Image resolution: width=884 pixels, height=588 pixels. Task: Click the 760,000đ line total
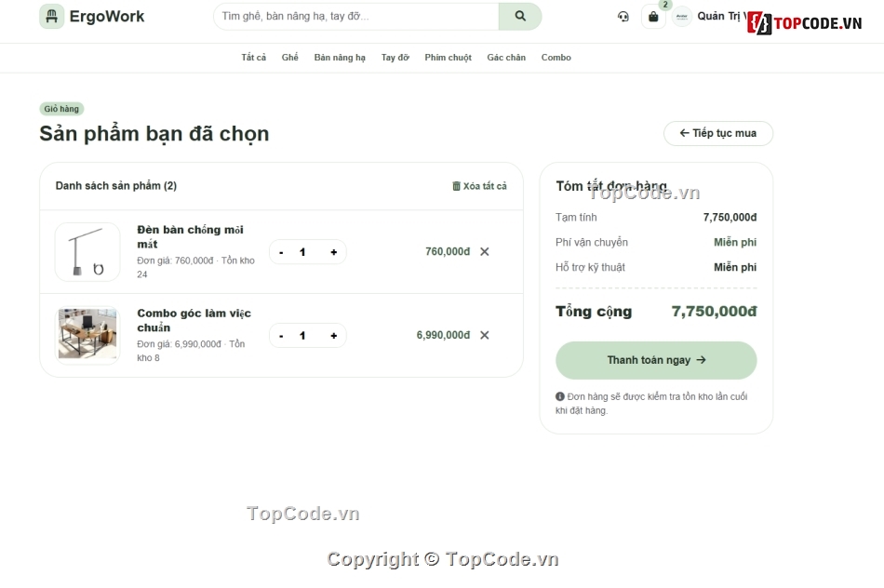[x=447, y=251]
